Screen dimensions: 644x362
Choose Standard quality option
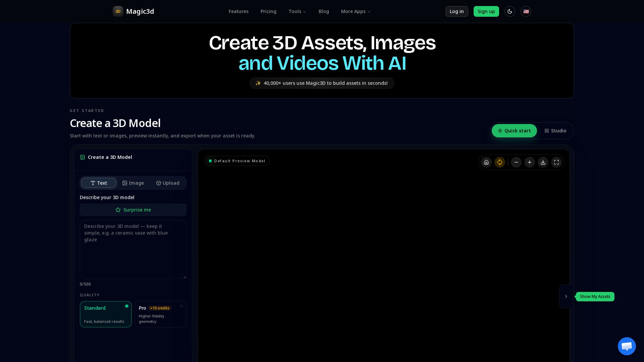coord(106,314)
